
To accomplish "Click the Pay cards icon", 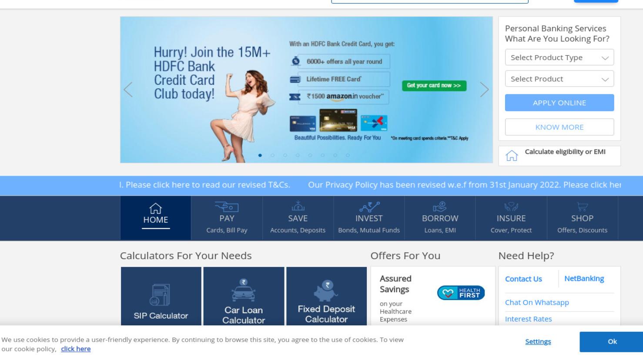I will [x=227, y=206].
